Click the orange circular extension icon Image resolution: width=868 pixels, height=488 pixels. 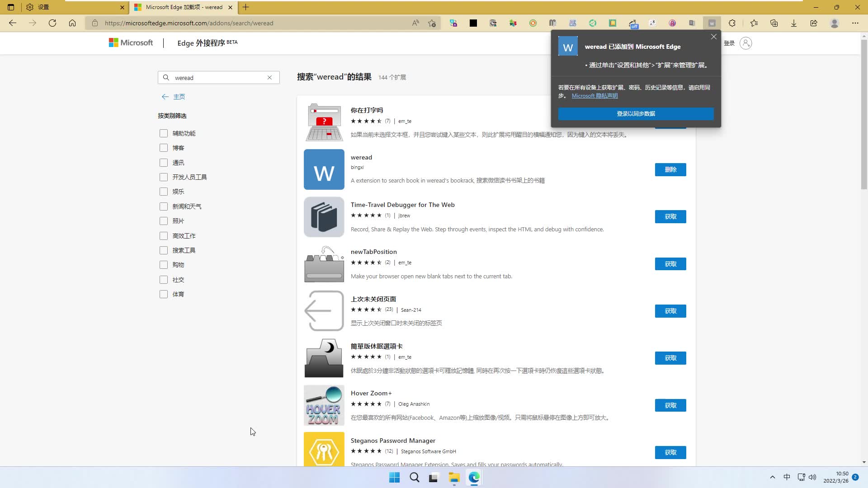533,23
